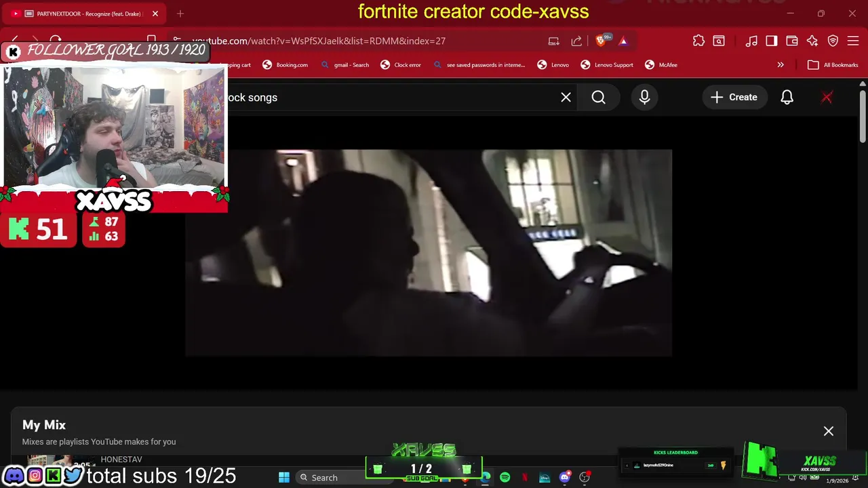Screen dimensions: 868x488
Task: Expand the hidden bookmarks overflow chevron
Action: tap(781, 65)
